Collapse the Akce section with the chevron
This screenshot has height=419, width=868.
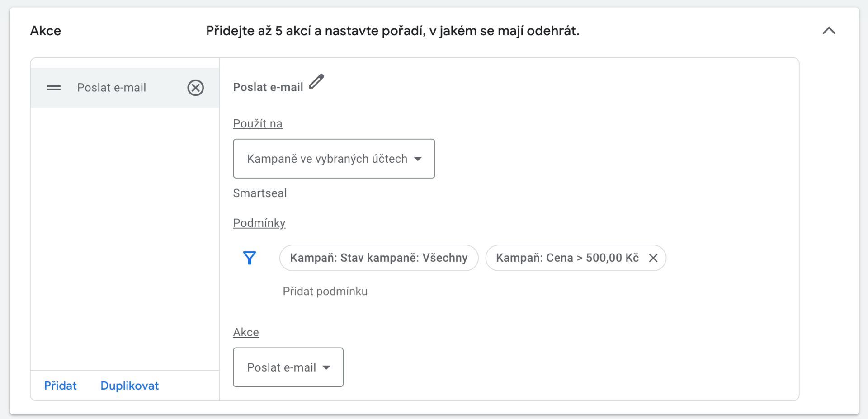829,31
